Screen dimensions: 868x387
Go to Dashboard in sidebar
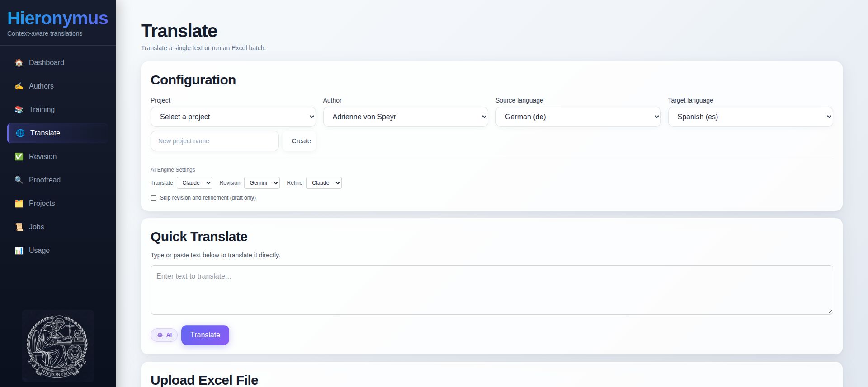click(58, 63)
